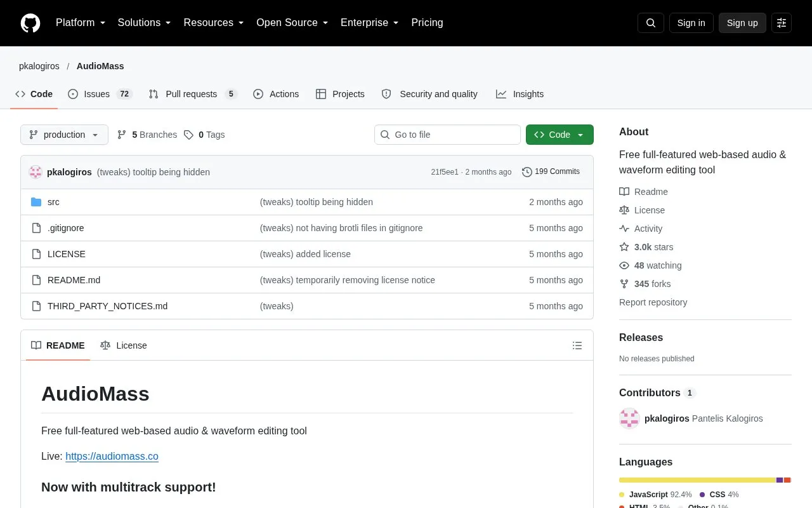Click the branch icon next to Branches
This screenshot has height=508, width=812.
pyautogui.click(x=122, y=135)
